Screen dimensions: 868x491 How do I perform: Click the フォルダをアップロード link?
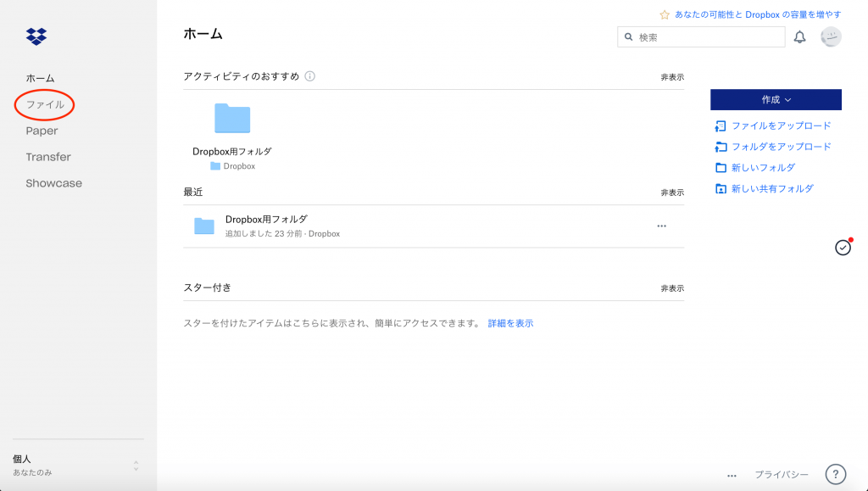click(781, 147)
